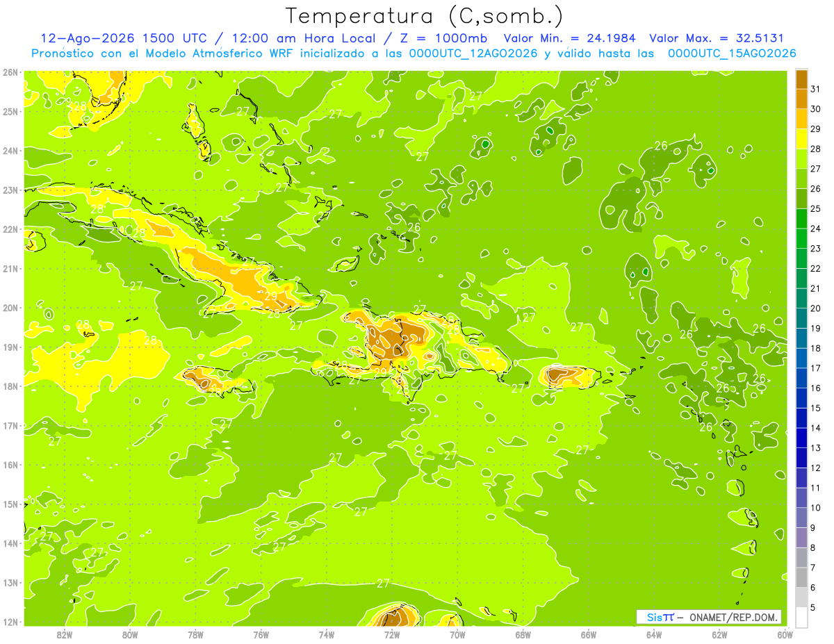Click the colorbar label "31"
Image resolution: width=834 pixels, height=644 pixels.
coord(815,89)
